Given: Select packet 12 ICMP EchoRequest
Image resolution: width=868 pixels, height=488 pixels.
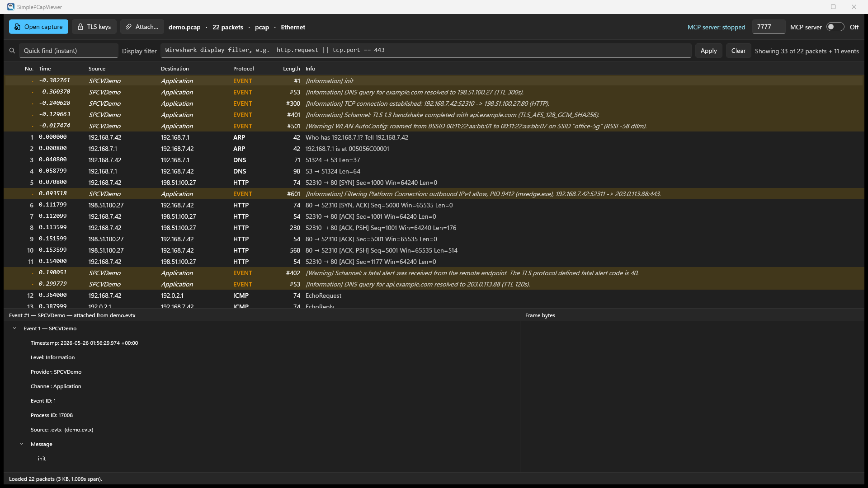Looking at the screenshot, I should [x=434, y=296].
